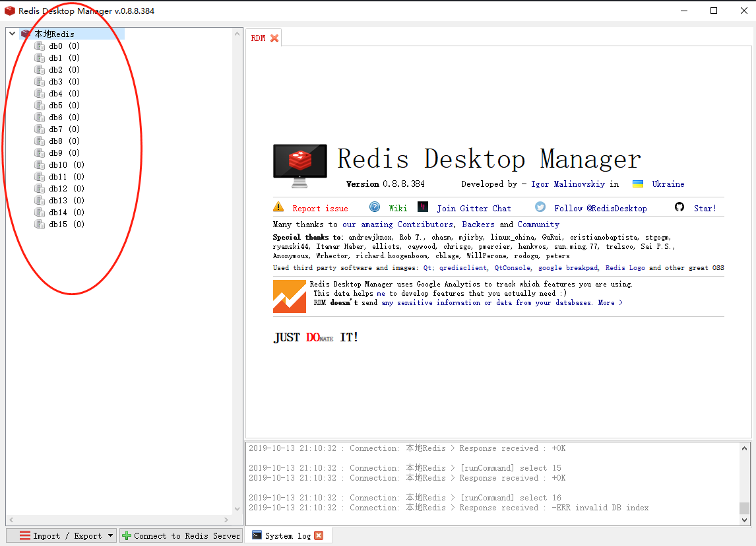The height and width of the screenshot is (546, 756).
Task: Click the db2 database icon
Action: pos(40,69)
